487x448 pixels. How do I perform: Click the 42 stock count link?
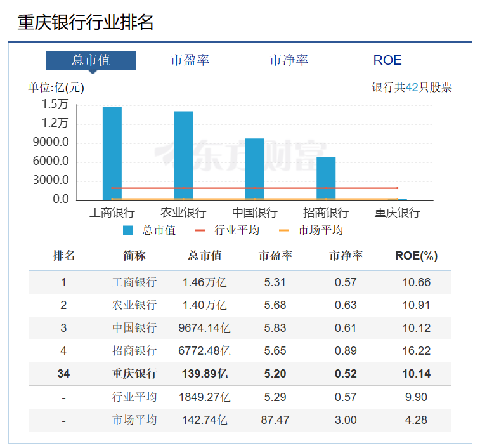412,88
